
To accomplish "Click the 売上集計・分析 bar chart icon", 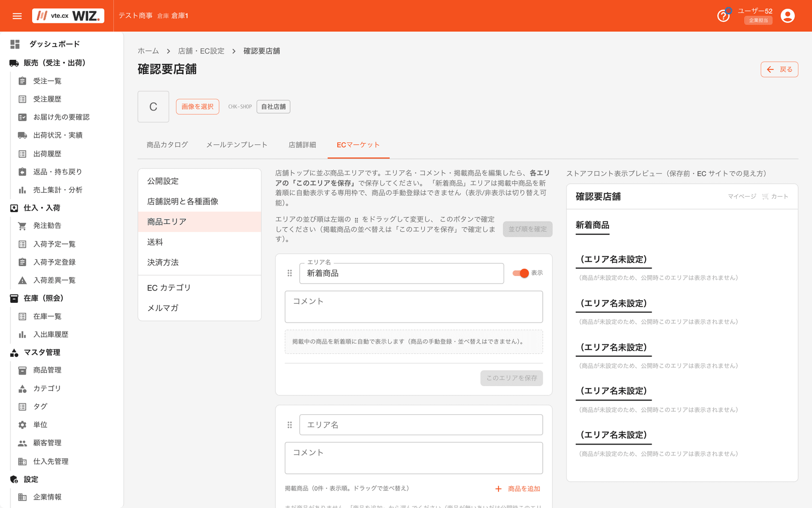I will (x=22, y=190).
